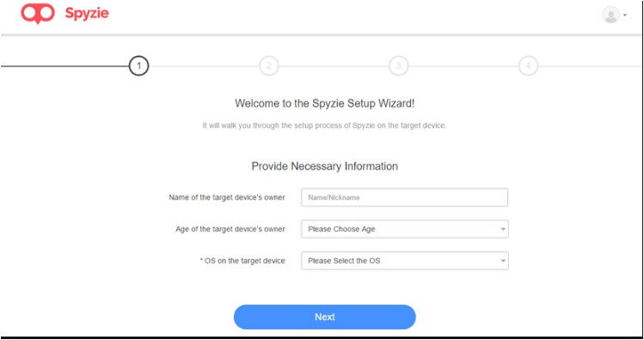Click the 'Age of the target device's owner' label
Viewport: 644px width, 340px height.
click(x=230, y=229)
